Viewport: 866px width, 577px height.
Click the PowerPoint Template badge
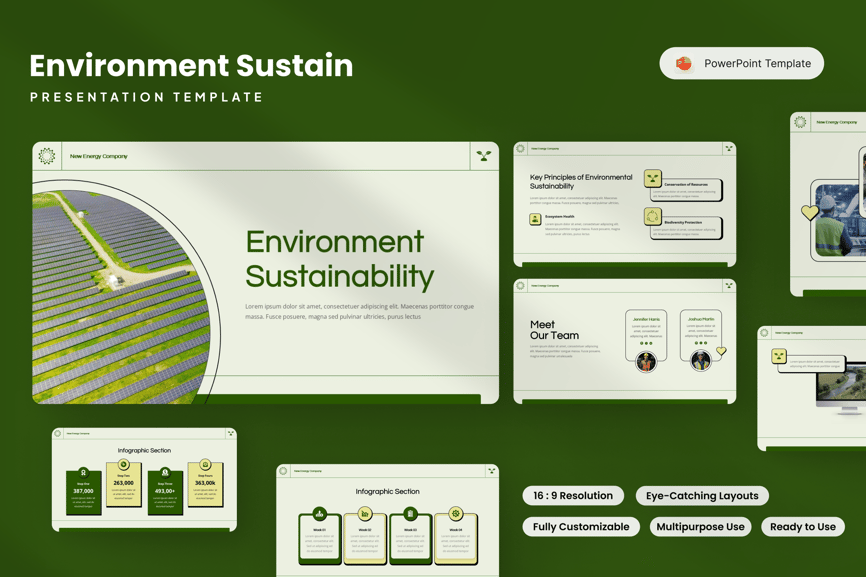coord(741,63)
